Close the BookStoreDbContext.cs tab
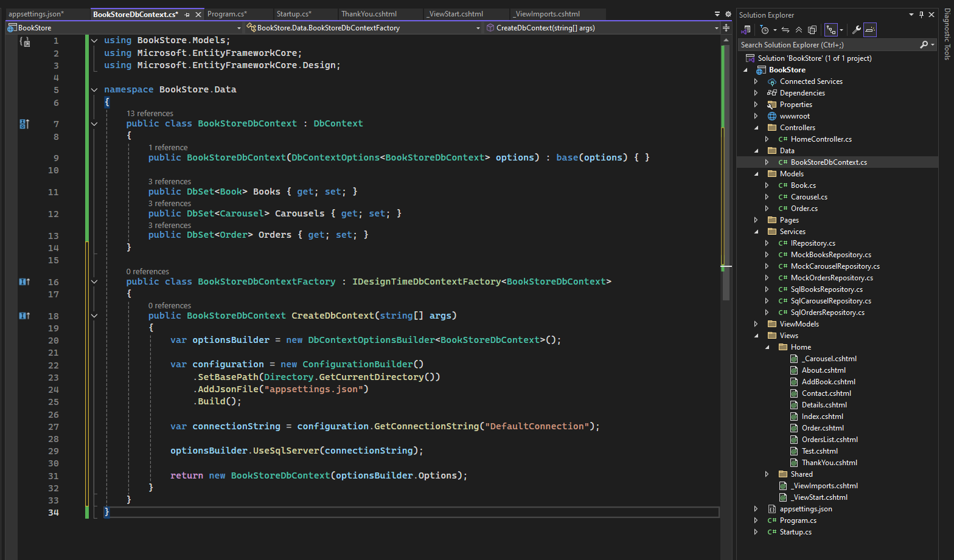The height and width of the screenshot is (560, 954). 198,14
